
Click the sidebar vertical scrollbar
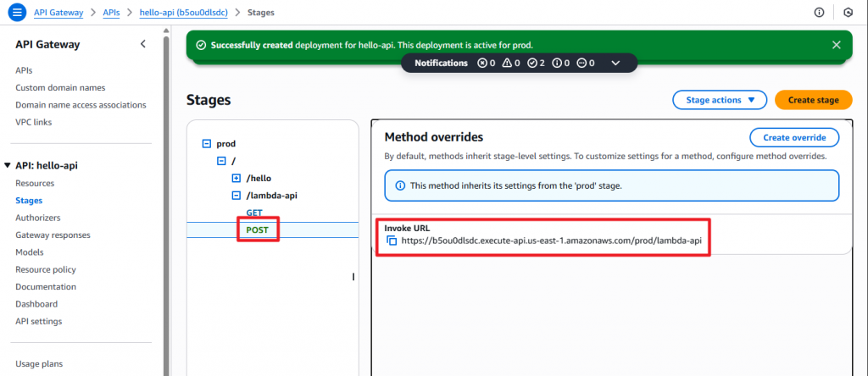[166, 205]
